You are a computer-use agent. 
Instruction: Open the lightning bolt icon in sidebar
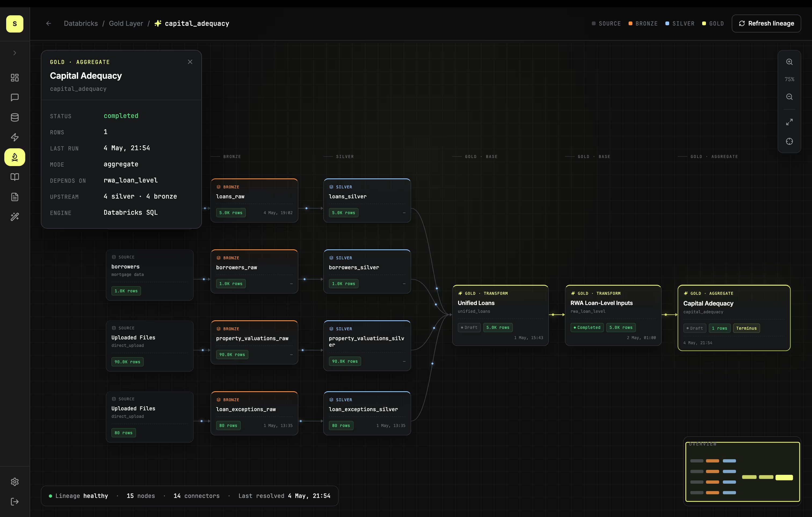click(x=15, y=137)
